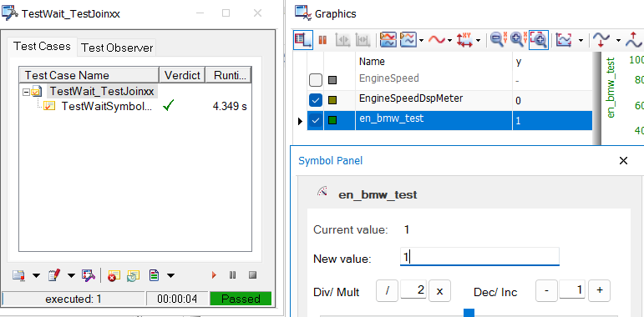Click the gray color swatch for EngineSpeed
The height and width of the screenshot is (317, 644).
click(332, 80)
